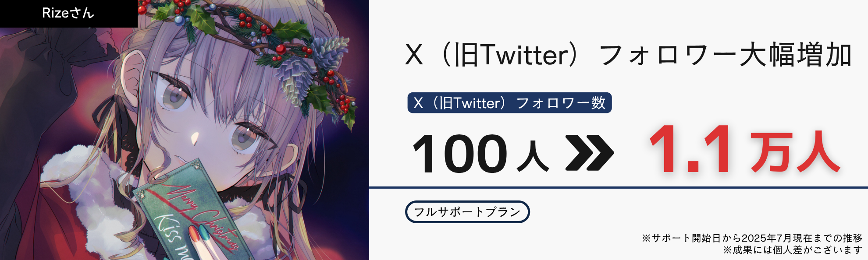
Task: Click the ※成果には個人差がございます disclaimer
Action: [x=793, y=250]
